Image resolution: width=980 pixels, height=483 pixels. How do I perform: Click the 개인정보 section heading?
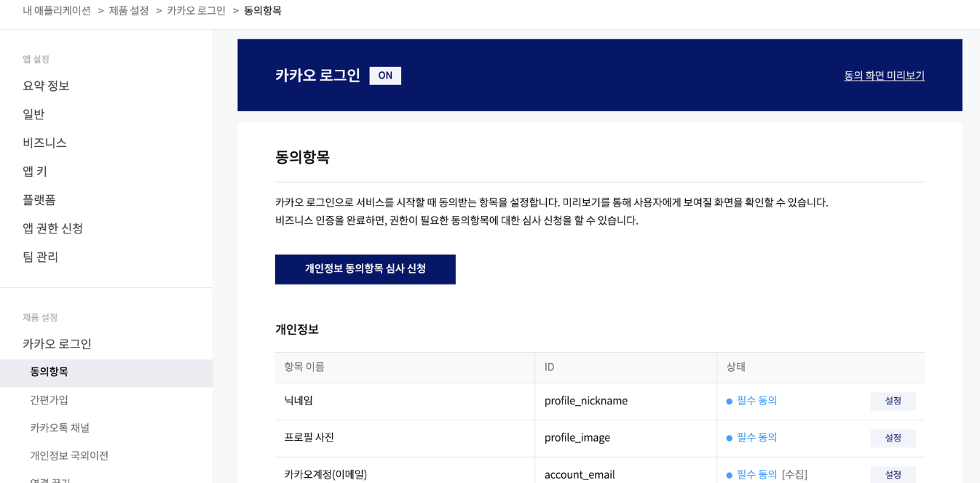coord(297,330)
